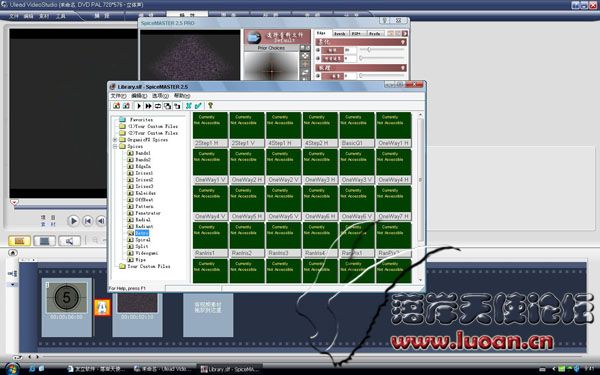
Task: Click the play icon in SpiceMASTER library toolbar
Action: [x=139, y=106]
